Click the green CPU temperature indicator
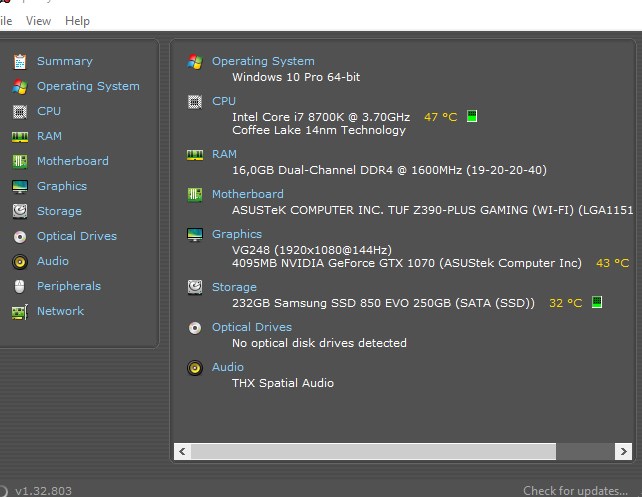Viewport: 642px width, 497px height. [x=472, y=117]
